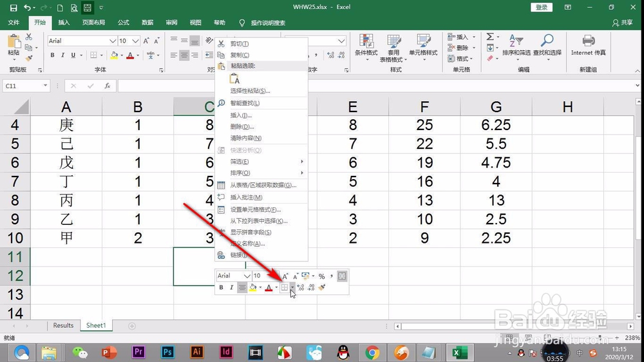
Task: Click the Cell Styles icon
Action: pos(423,41)
